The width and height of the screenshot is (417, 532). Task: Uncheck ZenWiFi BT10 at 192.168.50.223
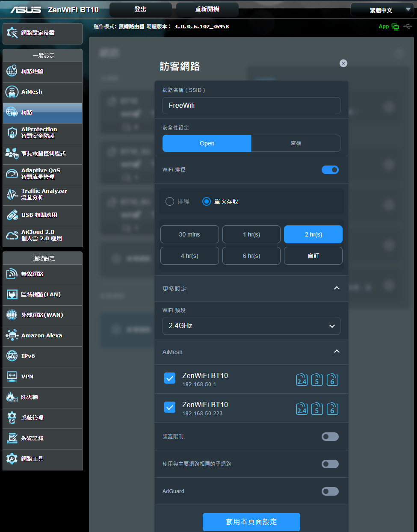(x=170, y=407)
